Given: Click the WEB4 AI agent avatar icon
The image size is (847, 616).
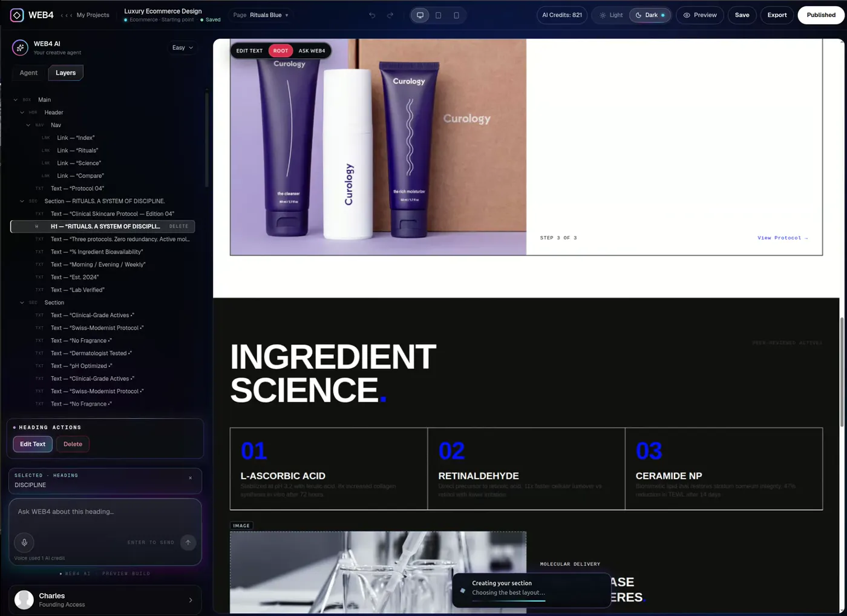Looking at the screenshot, I should coord(20,48).
